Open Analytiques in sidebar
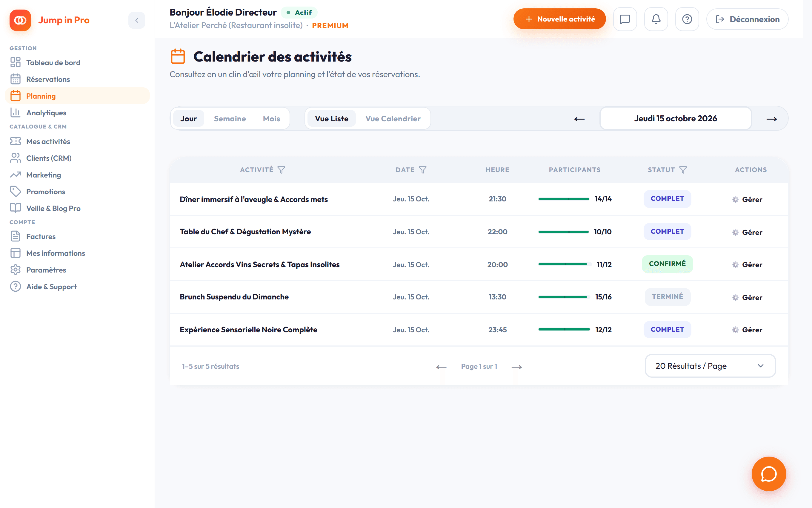Screen dimensions: 812x508 pyautogui.click(x=77, y=113)
